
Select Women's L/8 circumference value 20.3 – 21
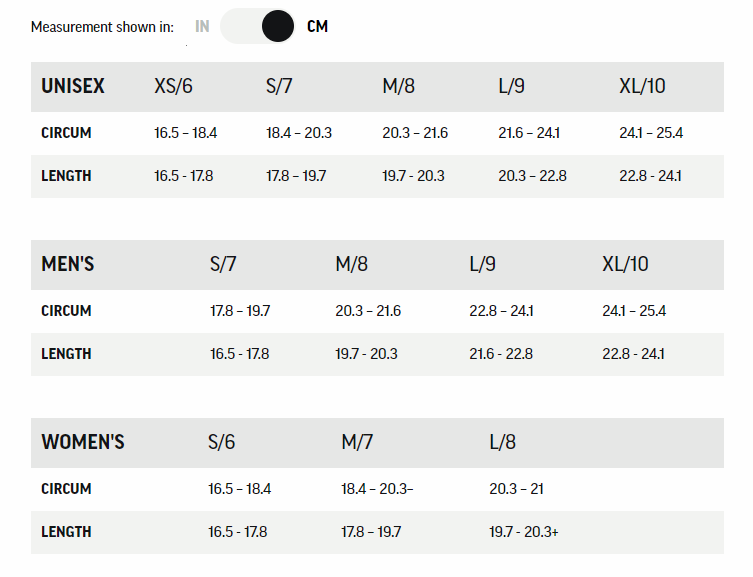516,489
